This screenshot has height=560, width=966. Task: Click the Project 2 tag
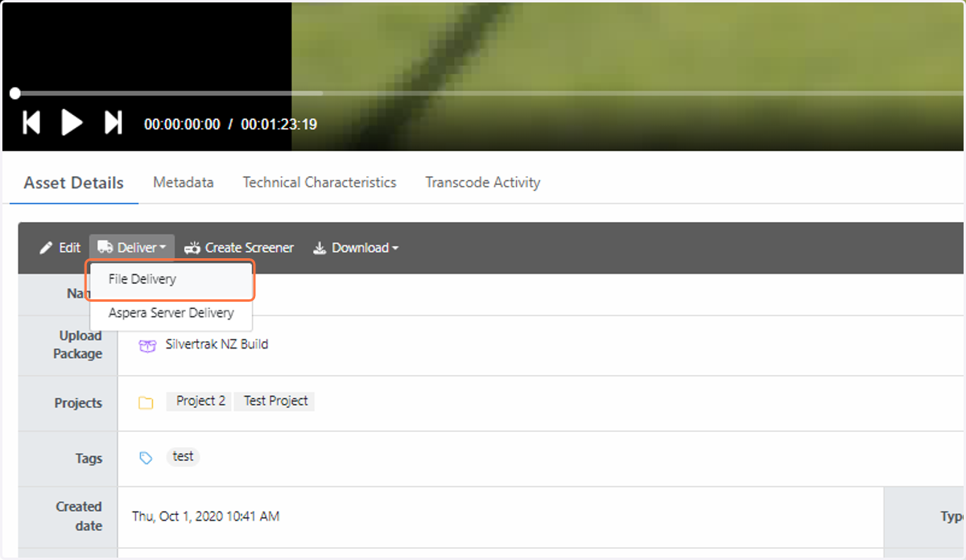tap(200, 401)
